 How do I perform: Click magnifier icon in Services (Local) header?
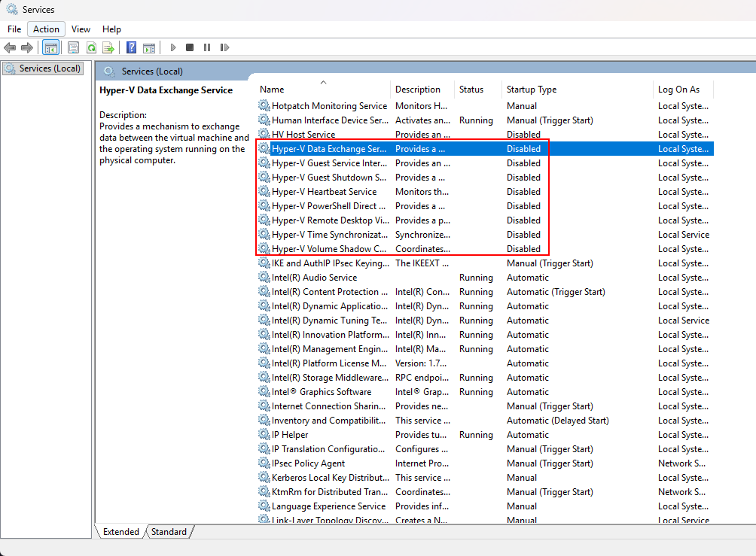pyautogui.click(x=109, y=71)
